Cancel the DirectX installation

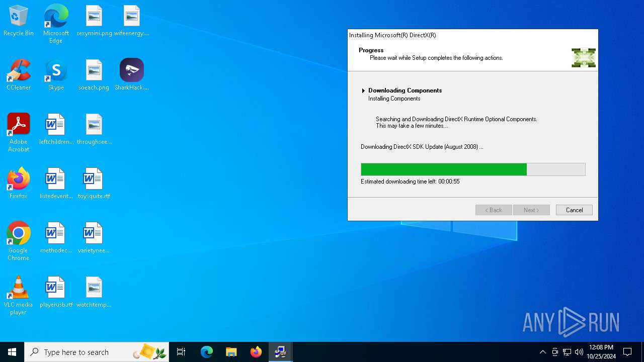[574, 210]
